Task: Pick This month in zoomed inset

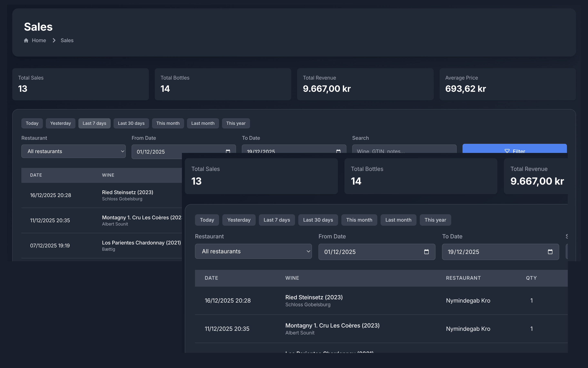Action: pyautogui.click(x=359, y=220)
